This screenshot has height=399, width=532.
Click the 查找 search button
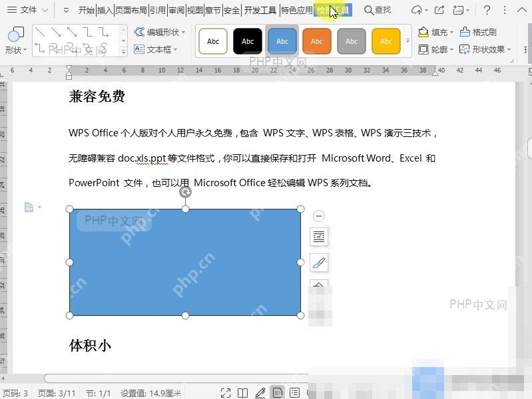tap(378, 10)
